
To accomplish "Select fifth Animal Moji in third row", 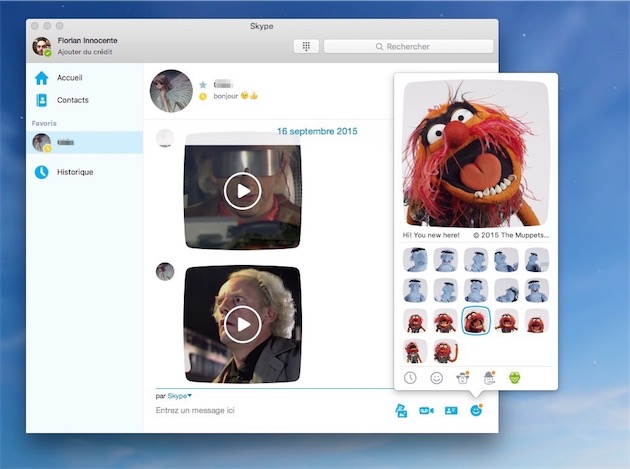I will (x=537, y=321).
